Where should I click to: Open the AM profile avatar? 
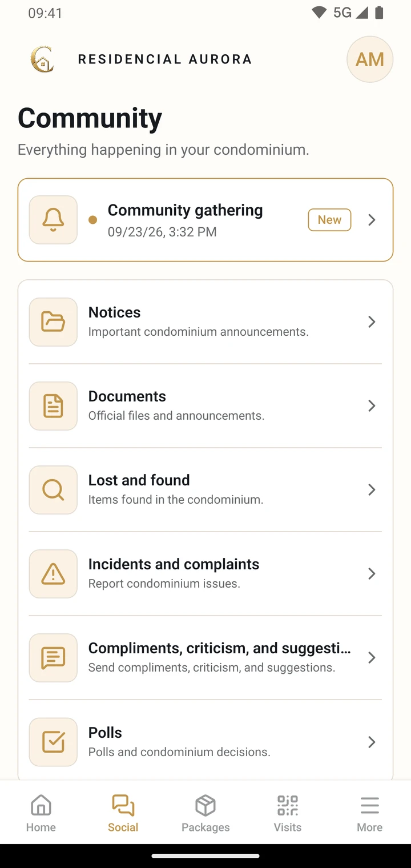pyautogui.click(x=370, y=59)
